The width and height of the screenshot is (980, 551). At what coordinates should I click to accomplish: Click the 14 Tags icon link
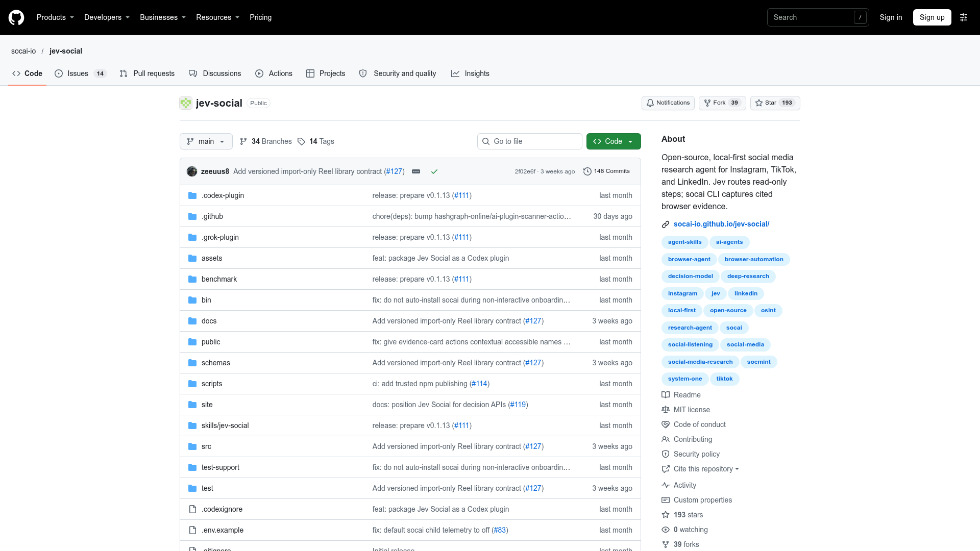tap(315, 141)
